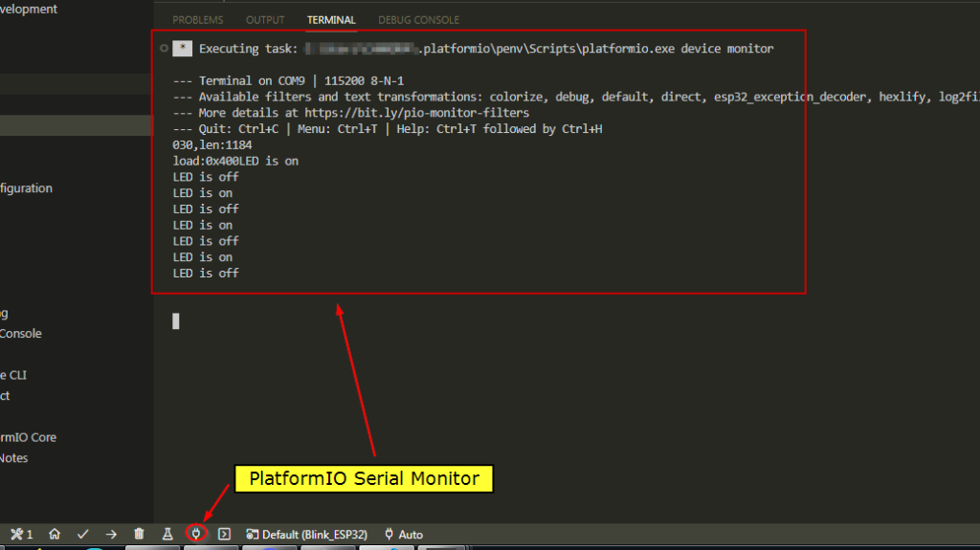Click the terminal cursor input area
The width and height of the screenshot is (980, 550).
point(176,321)
